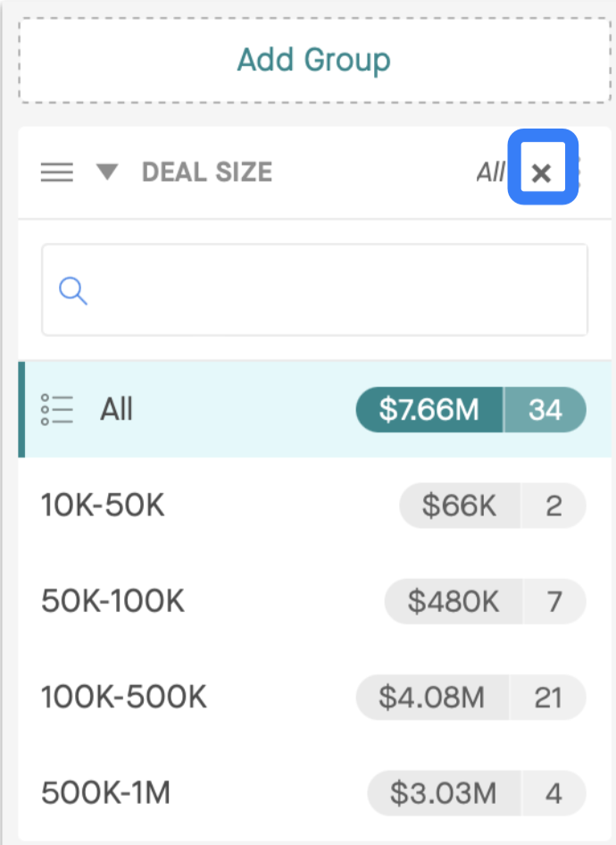Click the italic All filter label

pos(491,172)
